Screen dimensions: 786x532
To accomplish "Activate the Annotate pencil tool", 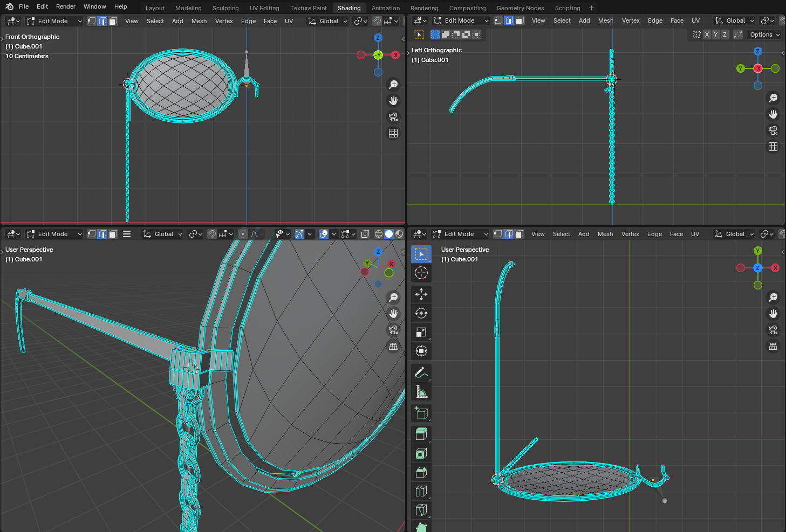I will pyautogui.click(x=421, y=372).
